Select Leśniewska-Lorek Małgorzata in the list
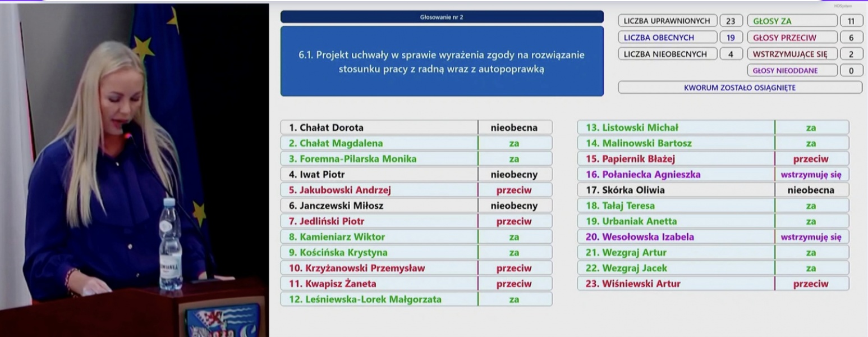868x337 pixels. click(x=365, y=299)
